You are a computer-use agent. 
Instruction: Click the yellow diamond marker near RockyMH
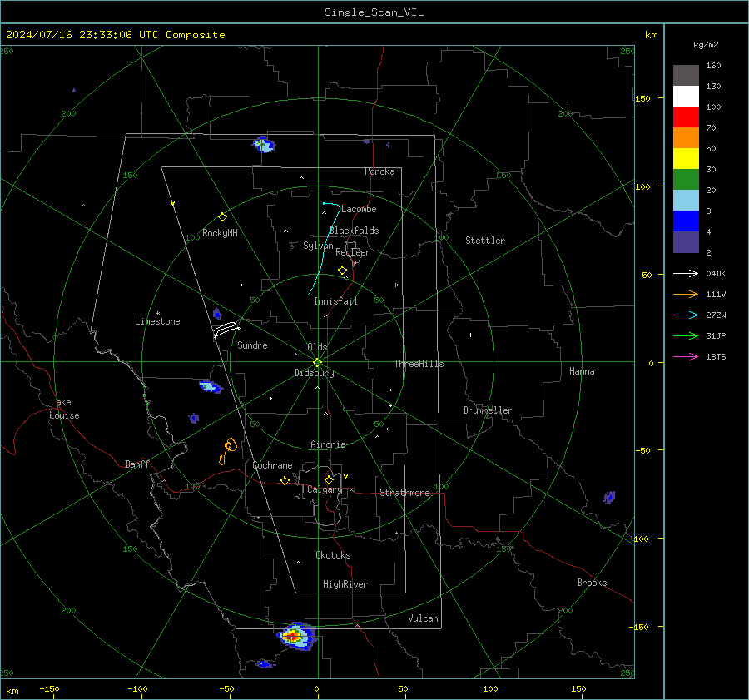[222, 217]
